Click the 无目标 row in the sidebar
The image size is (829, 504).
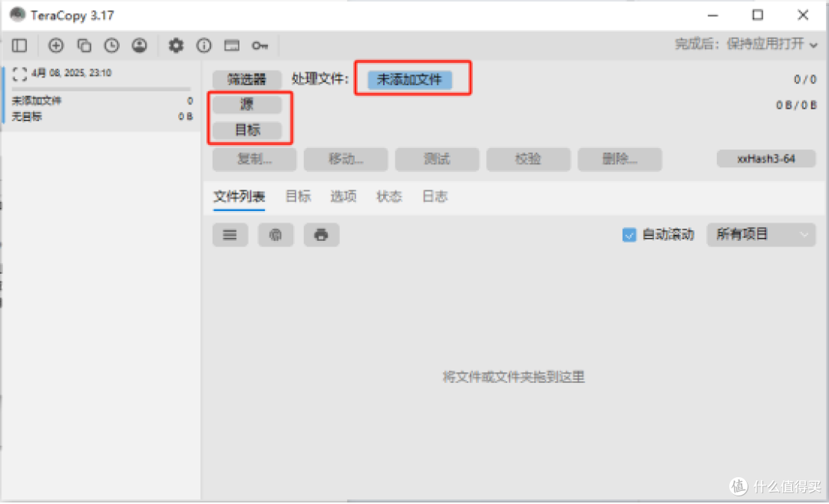click(x=102, y=117)
